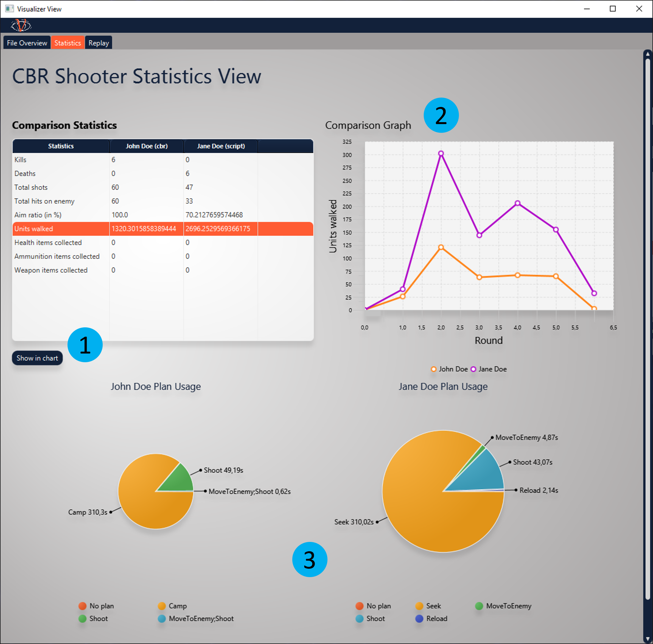
Task: Select the Health items collected row
Action: pyautogui.click(x=162, y=243)
